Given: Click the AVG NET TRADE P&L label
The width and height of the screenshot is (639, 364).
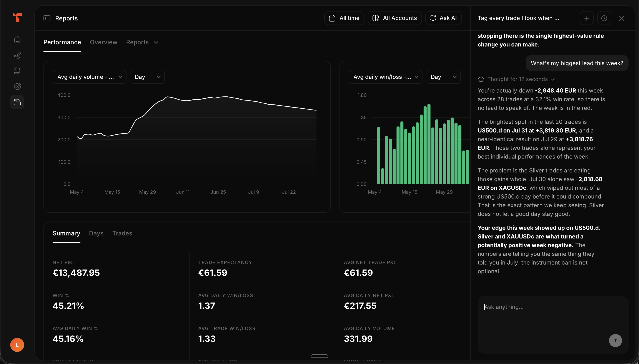Looking at the screenshot, I should point(370,262).
